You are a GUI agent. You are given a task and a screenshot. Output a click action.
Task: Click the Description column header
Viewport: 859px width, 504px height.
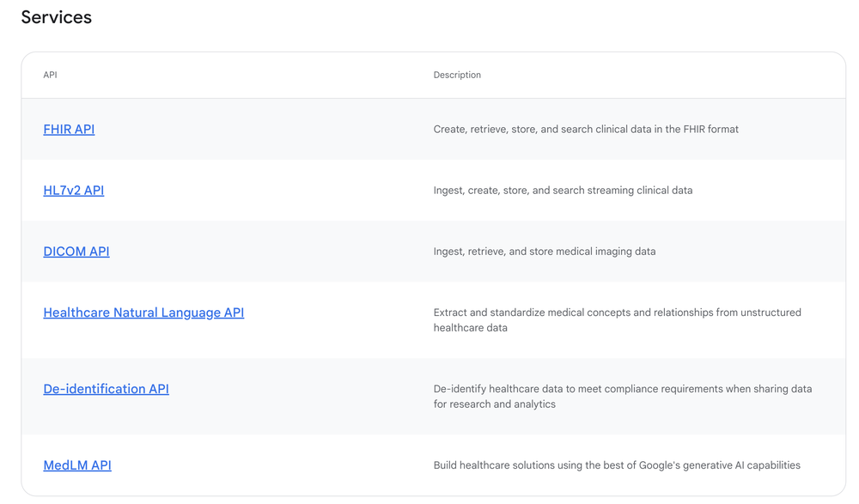point(457,76)
